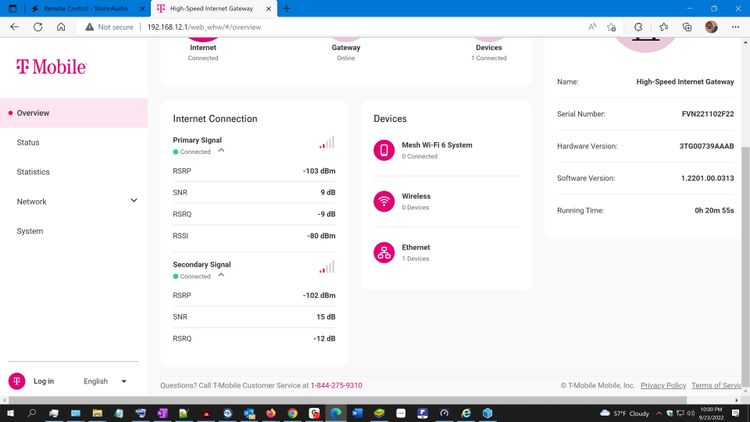Image resolution: width=750 pixels, height=422 pixels.
Task: Click the serial number FVN221102F22
Action: pos(707,114)
